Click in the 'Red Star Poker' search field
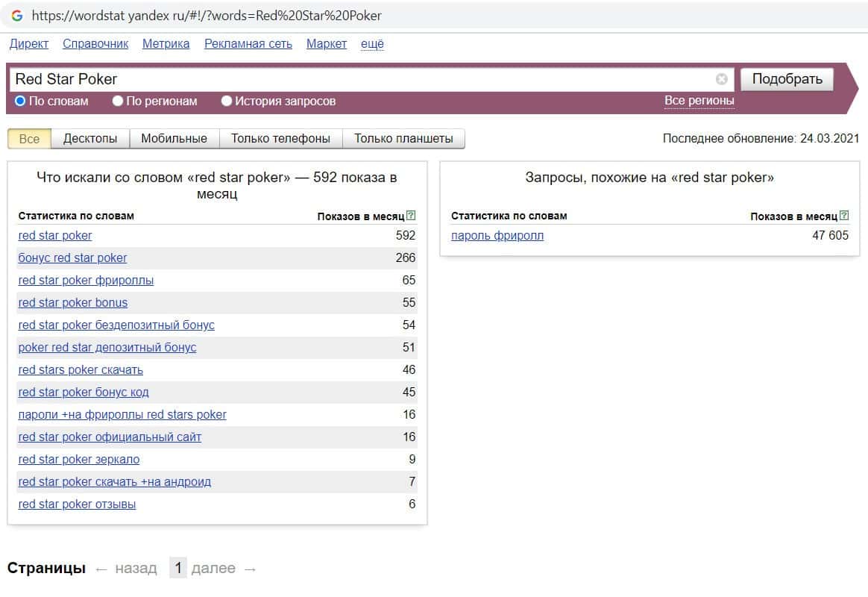The width and height of the screenshot is (868, 597). point(358,79)
